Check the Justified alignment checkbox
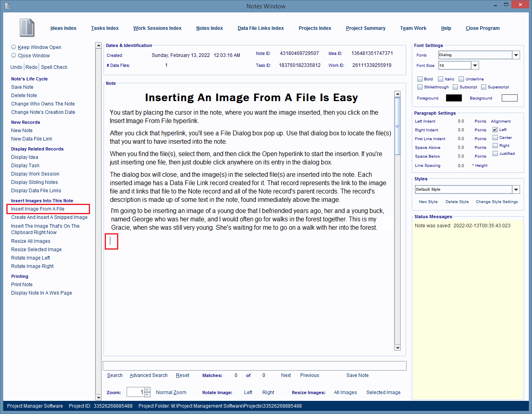The height and width of the screenshot is (414, 532). [x=495, y=153]
